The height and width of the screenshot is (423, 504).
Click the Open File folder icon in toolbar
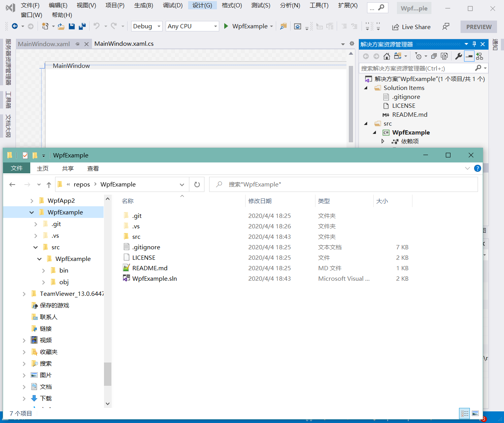tap(61, 26)
